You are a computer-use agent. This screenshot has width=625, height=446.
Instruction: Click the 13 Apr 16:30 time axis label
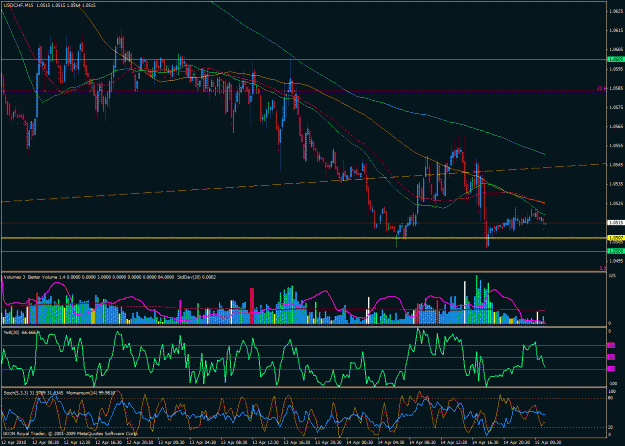[x=297, y=442]
